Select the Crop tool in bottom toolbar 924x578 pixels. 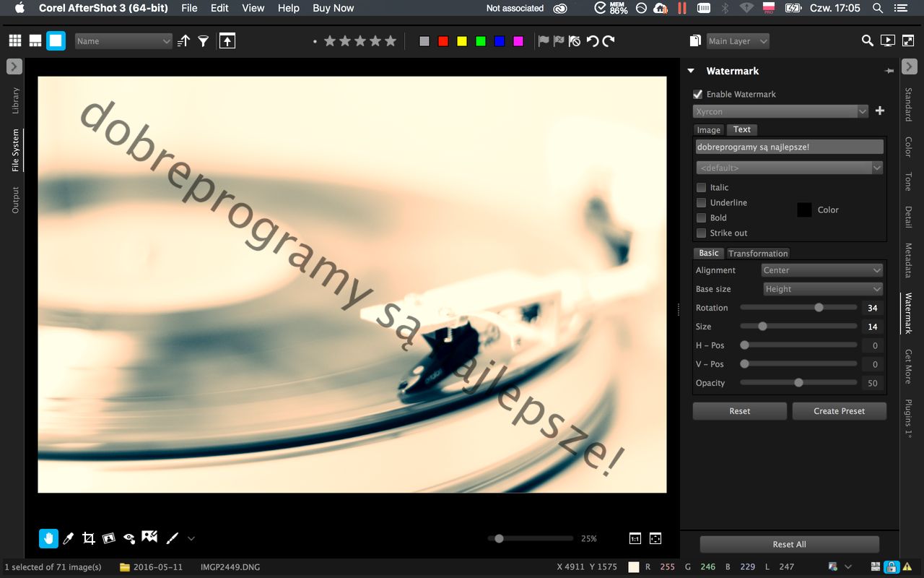click(89, 538)
